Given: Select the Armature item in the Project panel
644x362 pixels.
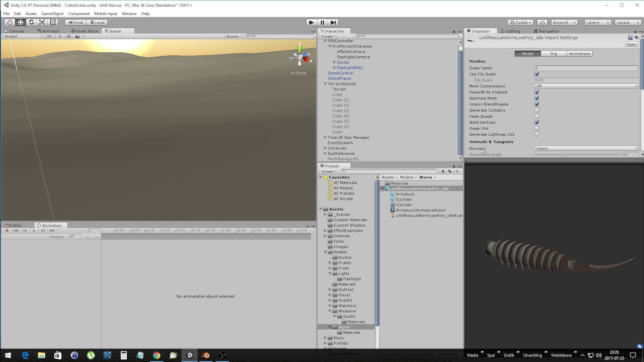Looking at the screenshot, I should pos(404,194).
